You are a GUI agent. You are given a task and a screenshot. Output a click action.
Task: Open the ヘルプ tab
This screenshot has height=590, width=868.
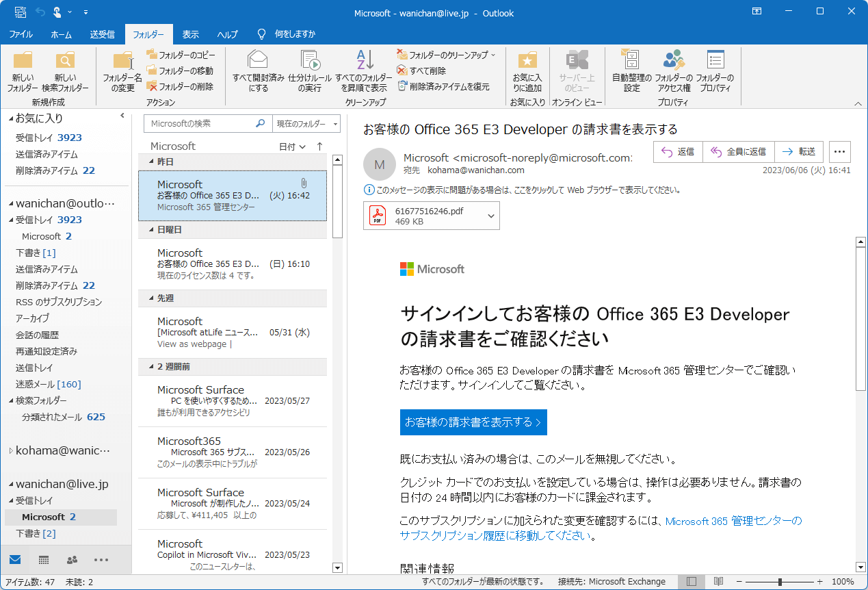click(x=227, y=34)
